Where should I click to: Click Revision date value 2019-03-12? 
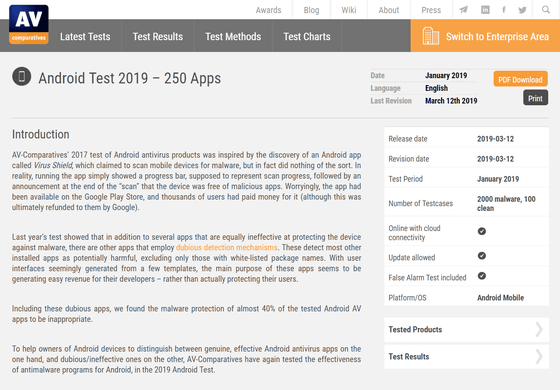495,159
